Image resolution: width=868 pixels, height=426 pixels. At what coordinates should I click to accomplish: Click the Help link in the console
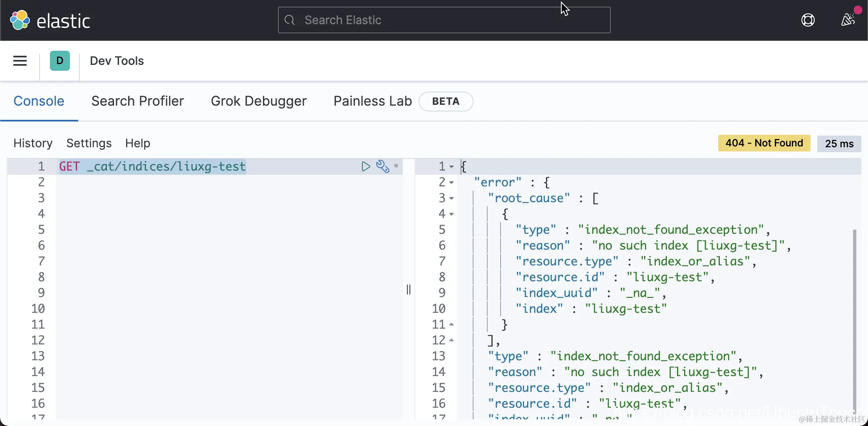click(x=138, y=143)
